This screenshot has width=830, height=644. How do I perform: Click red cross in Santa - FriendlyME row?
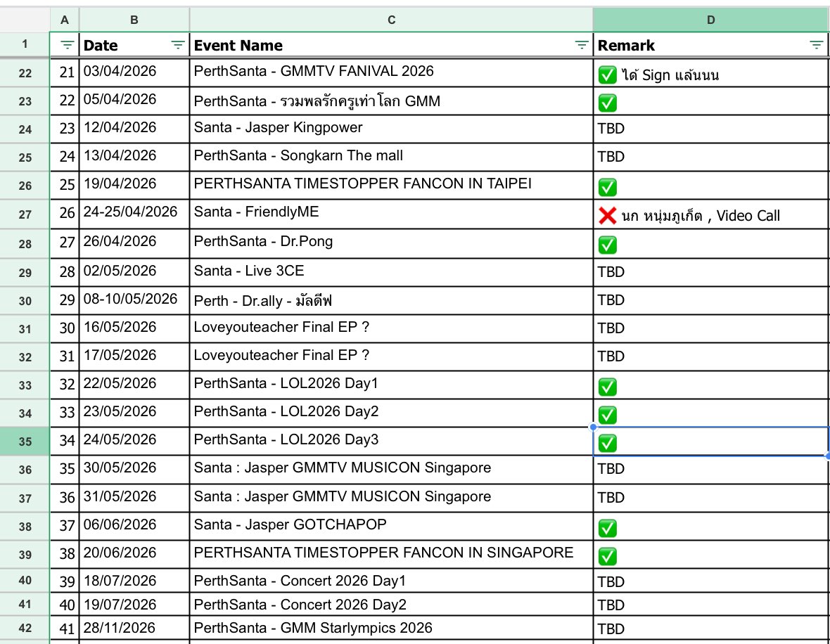[x=607, y=215]
